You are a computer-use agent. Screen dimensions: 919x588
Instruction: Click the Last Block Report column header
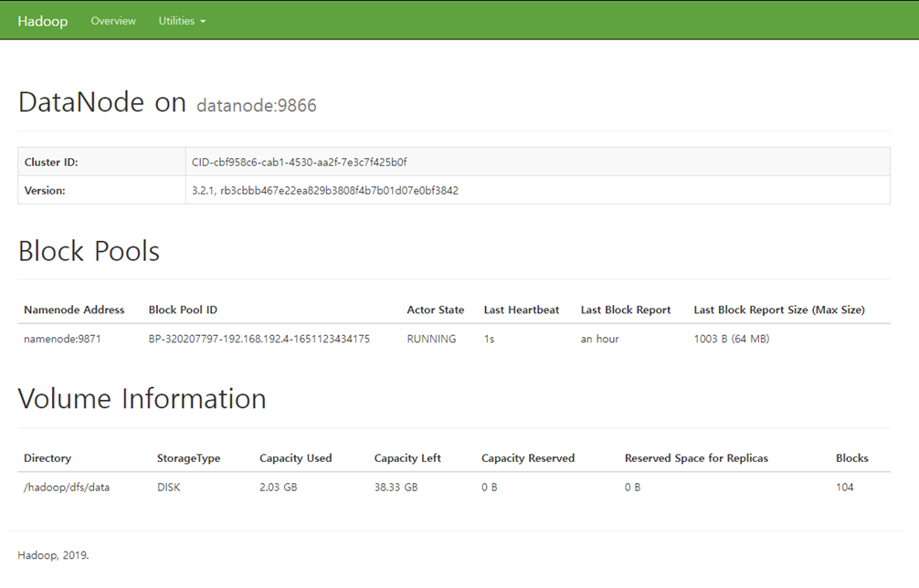click(x=626, y=310)
